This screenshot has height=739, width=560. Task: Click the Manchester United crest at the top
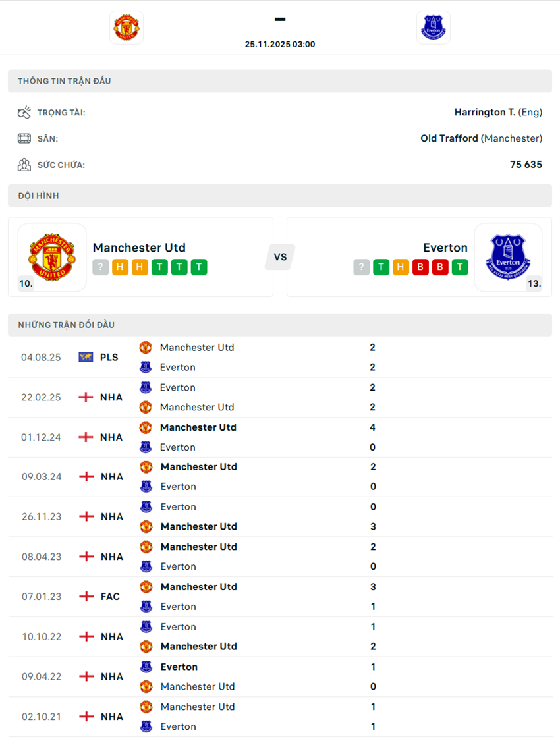coord(126,27)
